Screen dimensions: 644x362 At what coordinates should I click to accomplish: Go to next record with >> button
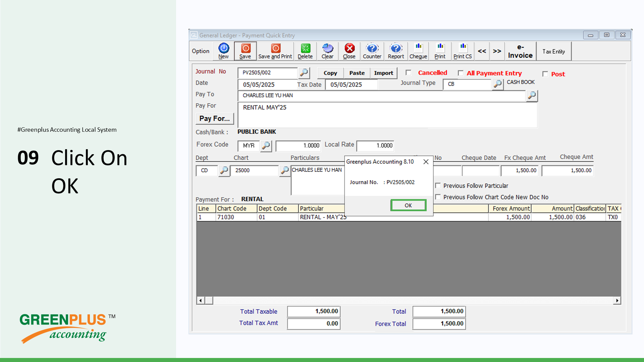497,51
